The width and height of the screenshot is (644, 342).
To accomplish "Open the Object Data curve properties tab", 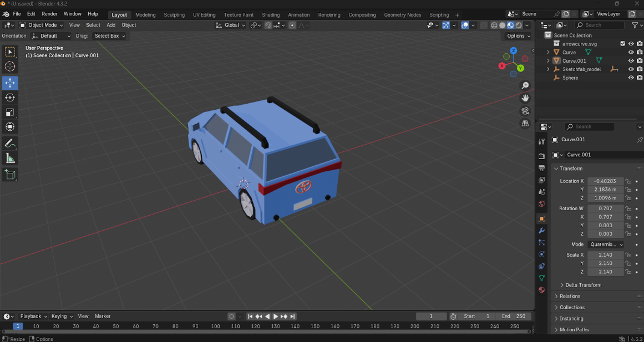I will pyautogui.click(x=542, y=278).
